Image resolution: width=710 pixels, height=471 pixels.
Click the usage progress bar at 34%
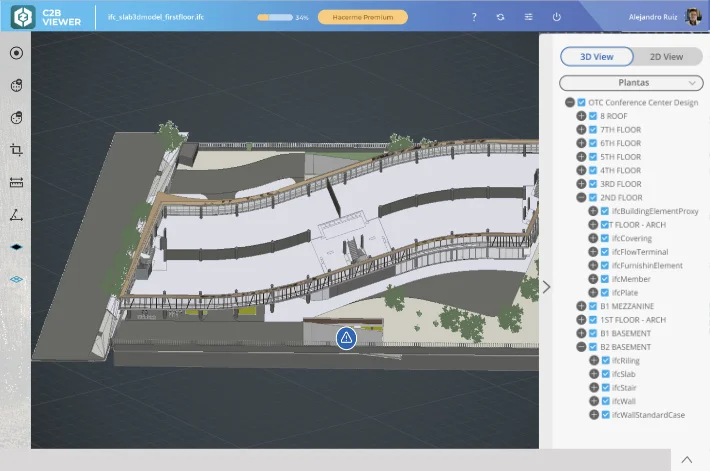275,17
